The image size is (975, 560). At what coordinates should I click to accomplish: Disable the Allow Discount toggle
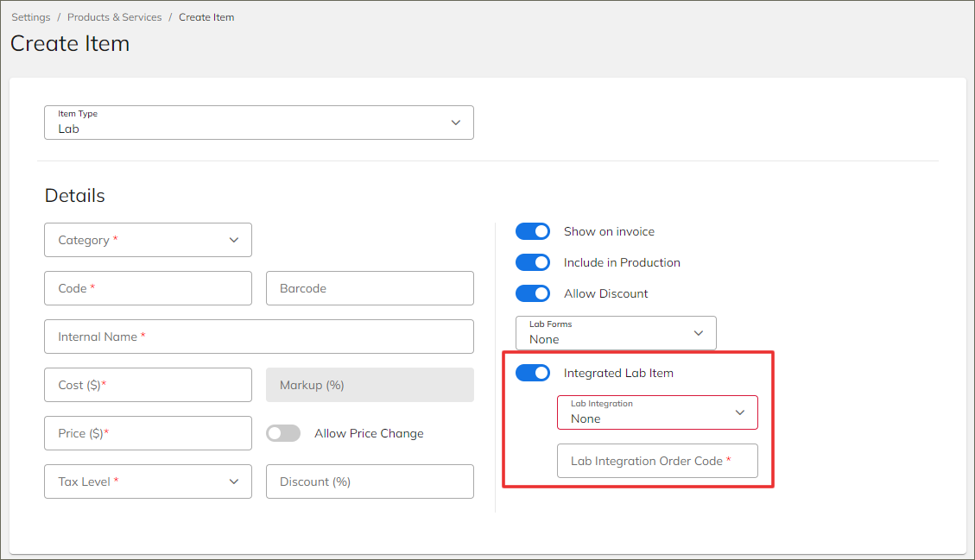click(x=533, y=293)
